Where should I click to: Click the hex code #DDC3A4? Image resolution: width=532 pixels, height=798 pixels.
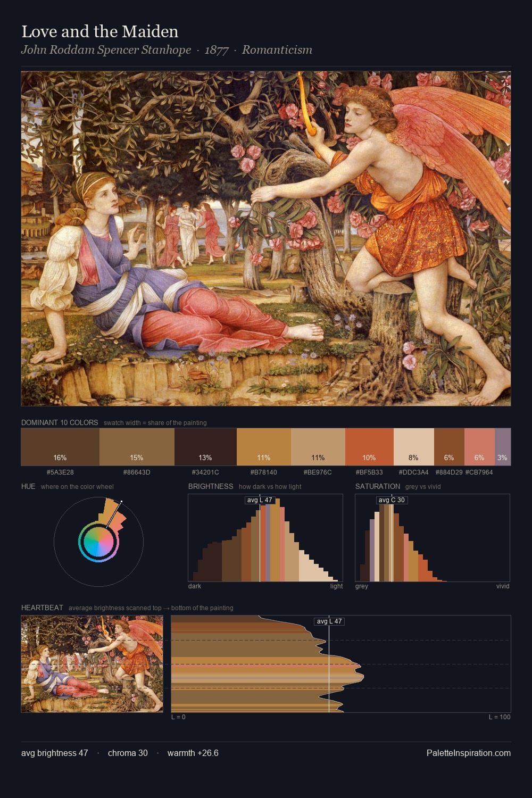coord(414,472)
